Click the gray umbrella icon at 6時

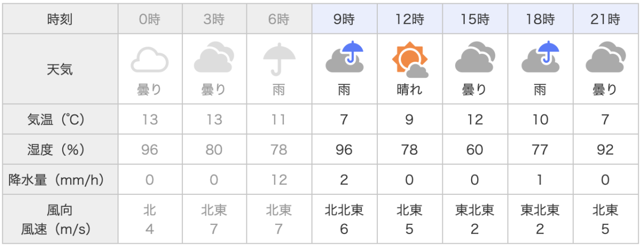(x=279, y=59)
